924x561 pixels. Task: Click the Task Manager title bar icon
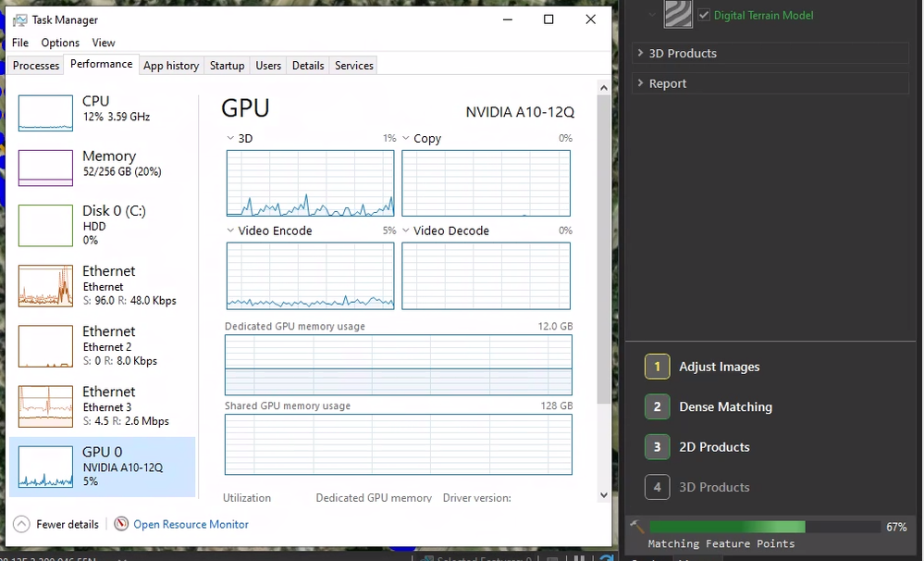(x=20, y=20)
